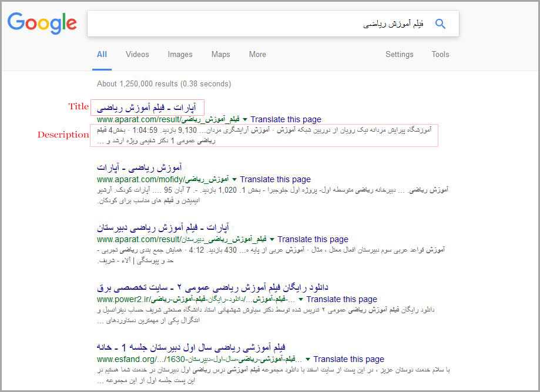Open first result title from aparat.com/result
540x392 pixels.
[x=146, y=108]
